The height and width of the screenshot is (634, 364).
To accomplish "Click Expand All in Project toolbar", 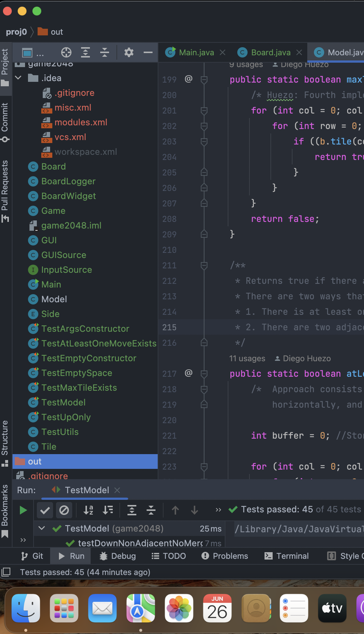I will [85, 53].
